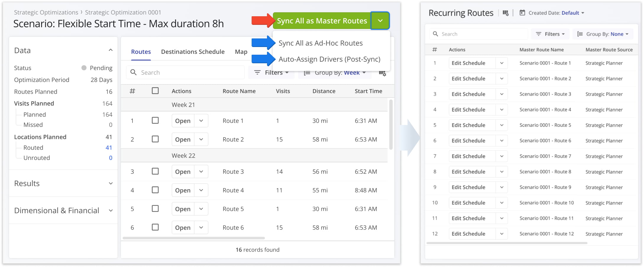Image resolution: width=644 pixels, height=267 pixels.
Task: Click Edit Schedule for Scenario 0001 - Route 1
Action: click(x=472, y=63)
